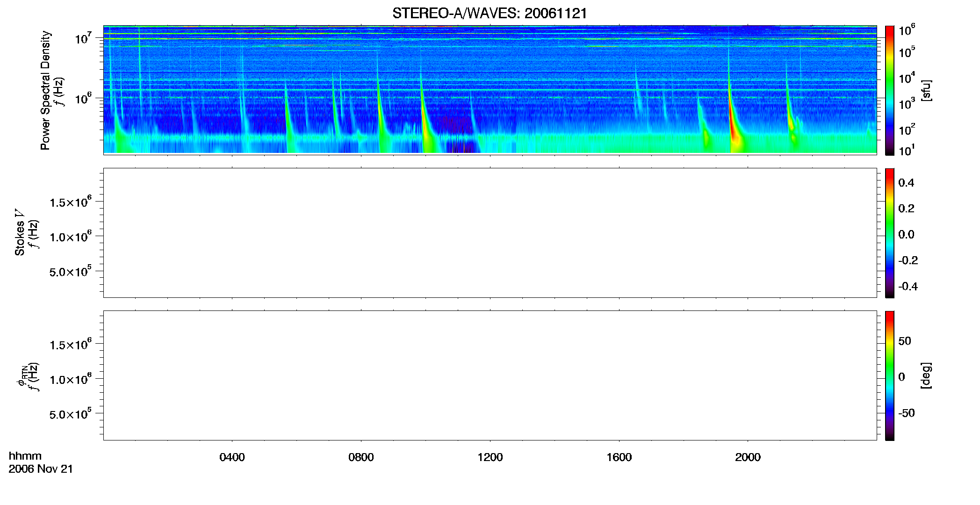This screenshot has height=505, width=980.
Task: Click the STEREO-A/WAVES: 20061121 plot title
Action: coord(490,13)
